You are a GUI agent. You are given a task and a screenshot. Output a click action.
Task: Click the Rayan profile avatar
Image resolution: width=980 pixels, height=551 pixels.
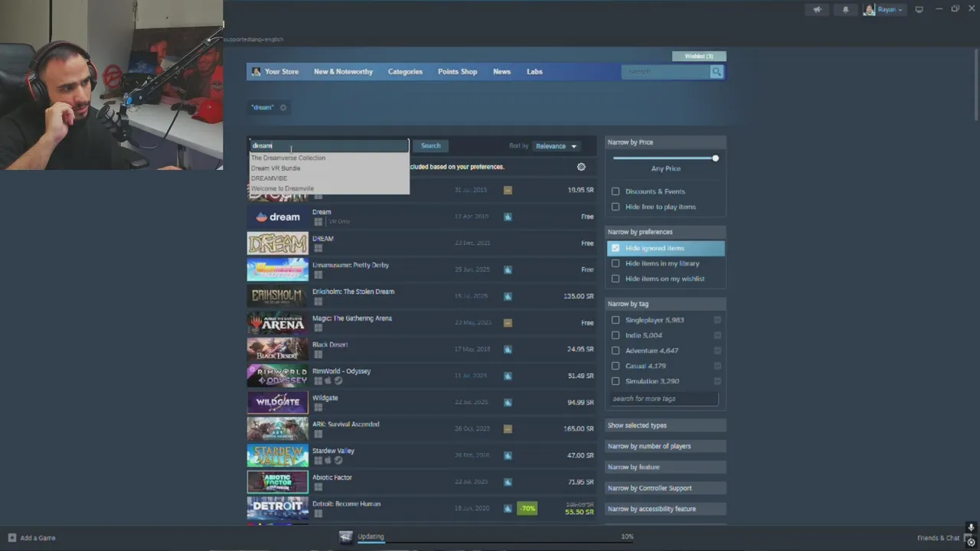coord(869,9)
